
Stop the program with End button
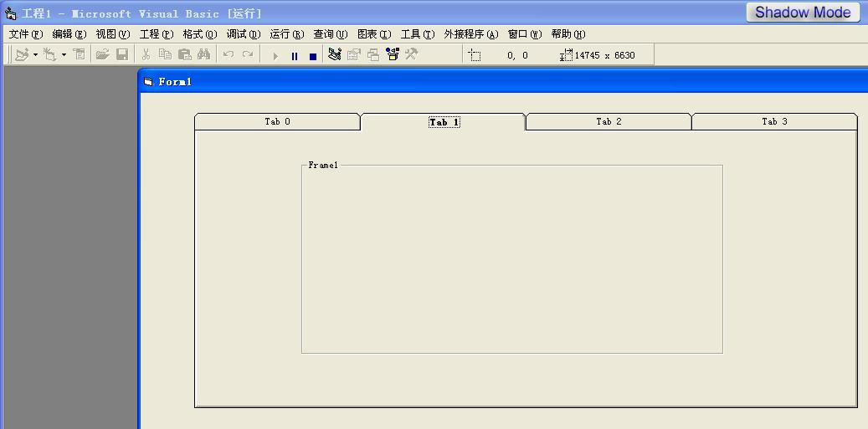pos(313,56)
